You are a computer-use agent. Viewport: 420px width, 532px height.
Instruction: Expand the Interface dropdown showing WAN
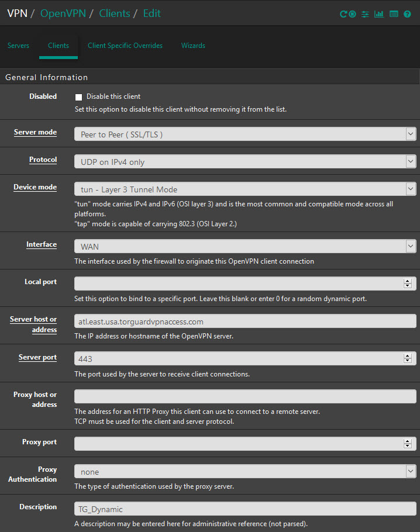coord(245,246)
